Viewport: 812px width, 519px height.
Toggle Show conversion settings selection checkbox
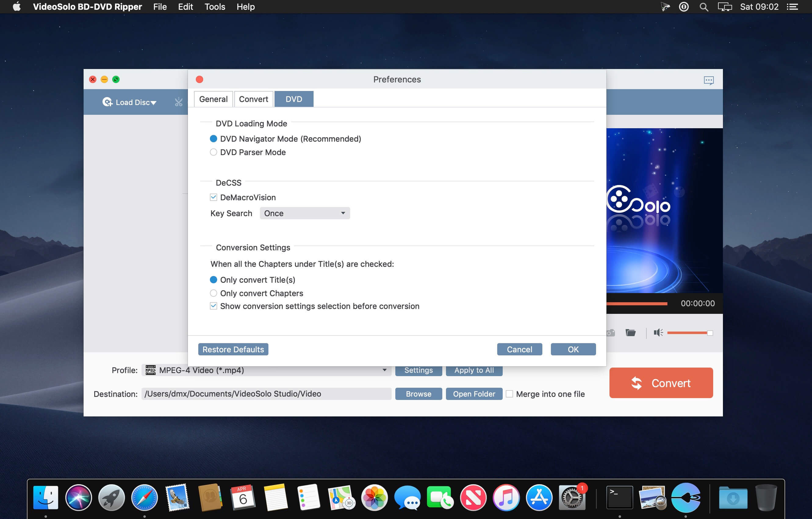pos(213,306)
